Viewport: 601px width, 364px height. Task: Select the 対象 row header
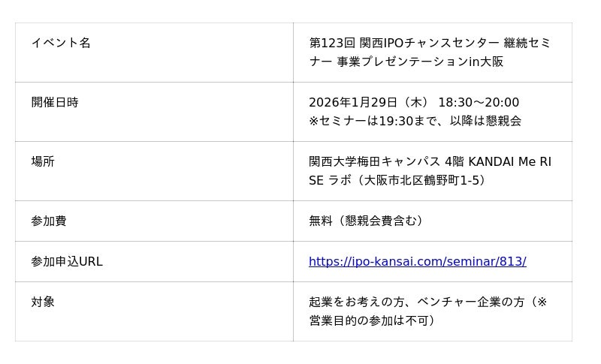[43, 302]
